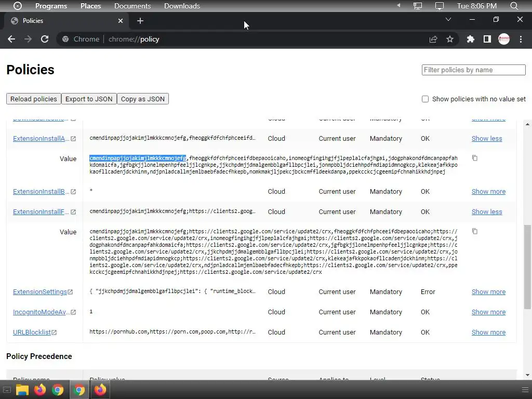Open the clock showing Tue 8:06 PM
Image resolution: width=532 pixels, height=399 pixels.
coord(477,6)
